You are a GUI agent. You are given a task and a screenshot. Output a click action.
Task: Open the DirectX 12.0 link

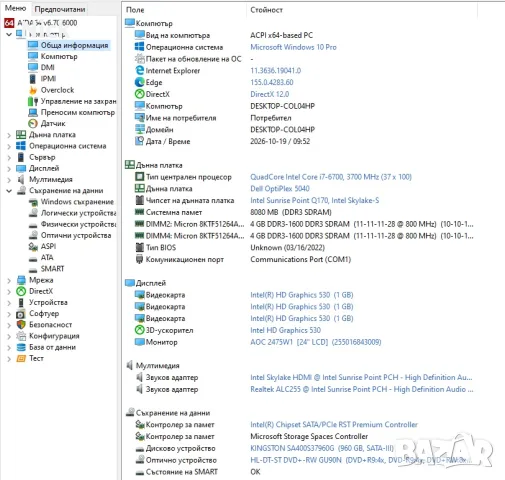pyautogui.click(x=270, y=94)
